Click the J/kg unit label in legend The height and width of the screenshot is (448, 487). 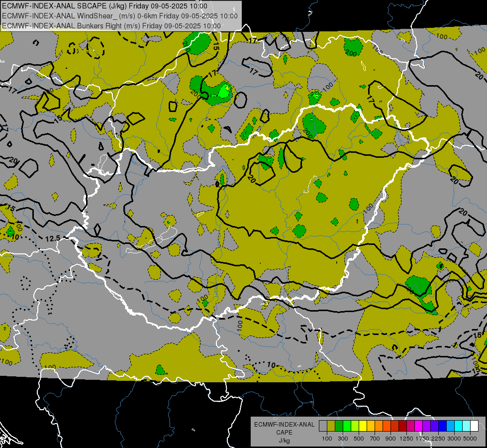(x=284, y=441)
